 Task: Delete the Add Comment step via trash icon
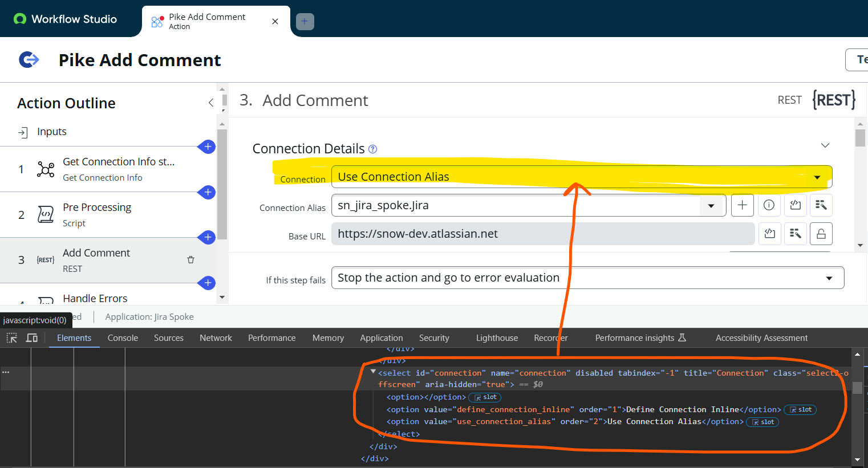tap(190, 260)
